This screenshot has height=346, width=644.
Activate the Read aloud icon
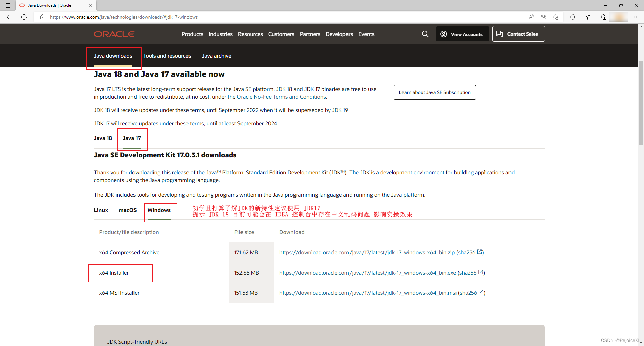point(531,17)
